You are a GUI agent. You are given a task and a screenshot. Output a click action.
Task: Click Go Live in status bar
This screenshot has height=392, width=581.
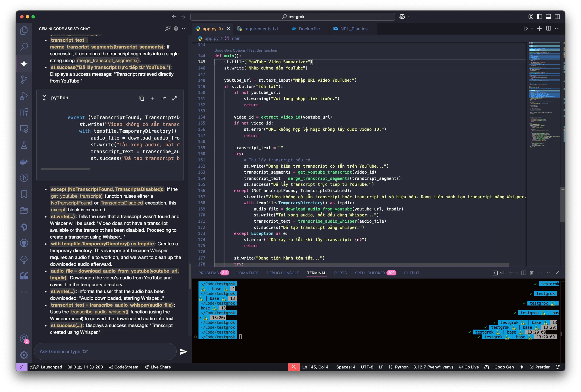[469, 367]
